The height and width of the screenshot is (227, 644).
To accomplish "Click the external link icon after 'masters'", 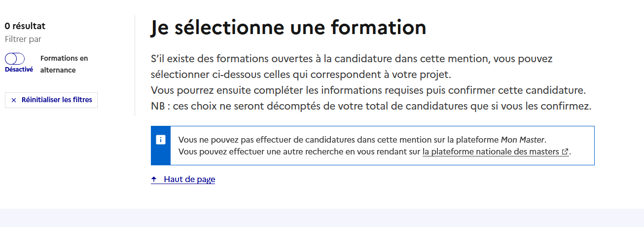I will point(565,152).
